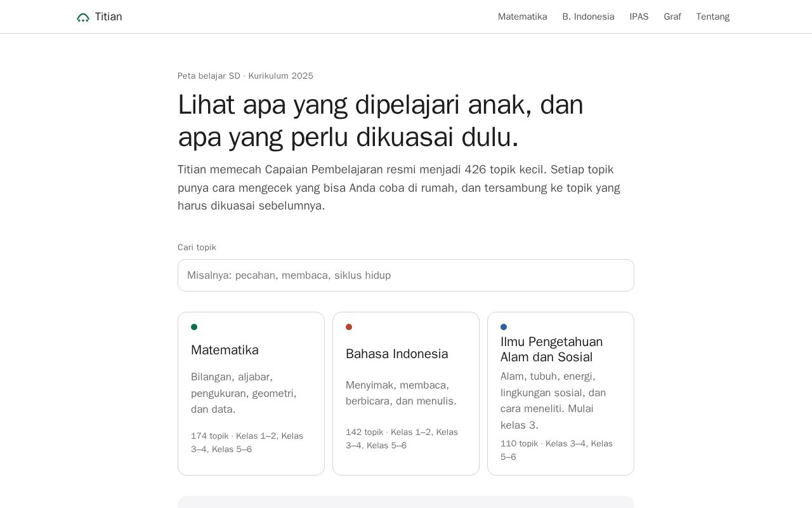Focus the Cari topik search field
Image resolution: width=812 pixels, height=508 pixels.
pyautogui.click(x=406, y=276)
